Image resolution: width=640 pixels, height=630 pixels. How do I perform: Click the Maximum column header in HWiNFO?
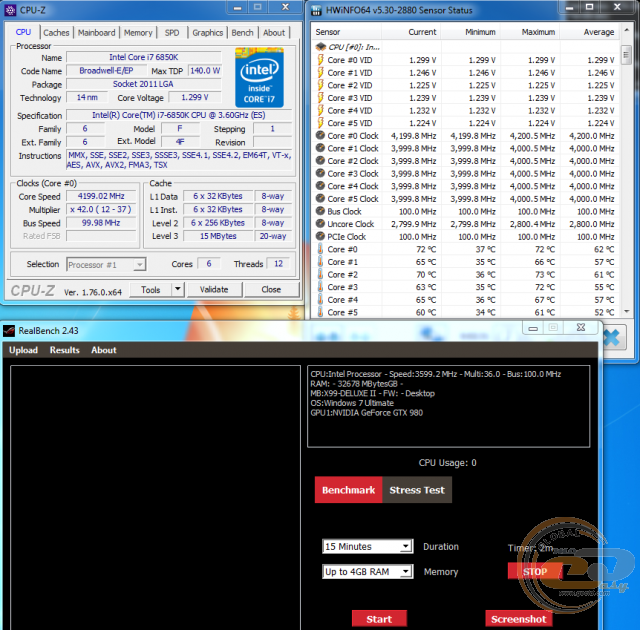[530, 32]
